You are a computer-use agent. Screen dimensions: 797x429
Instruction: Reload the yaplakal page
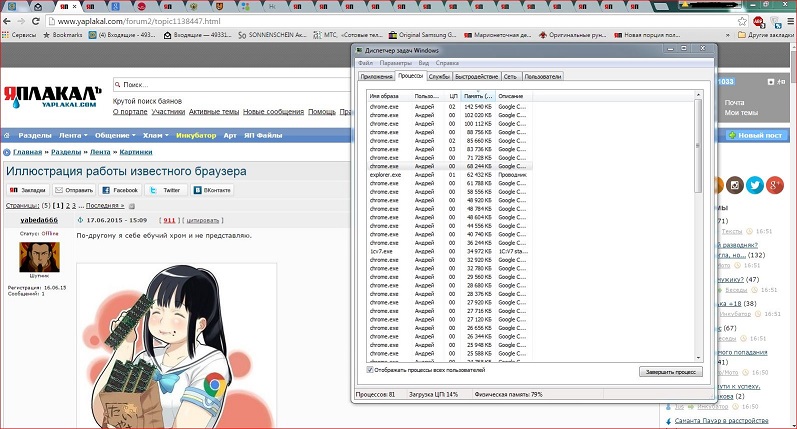coord(36,21)
